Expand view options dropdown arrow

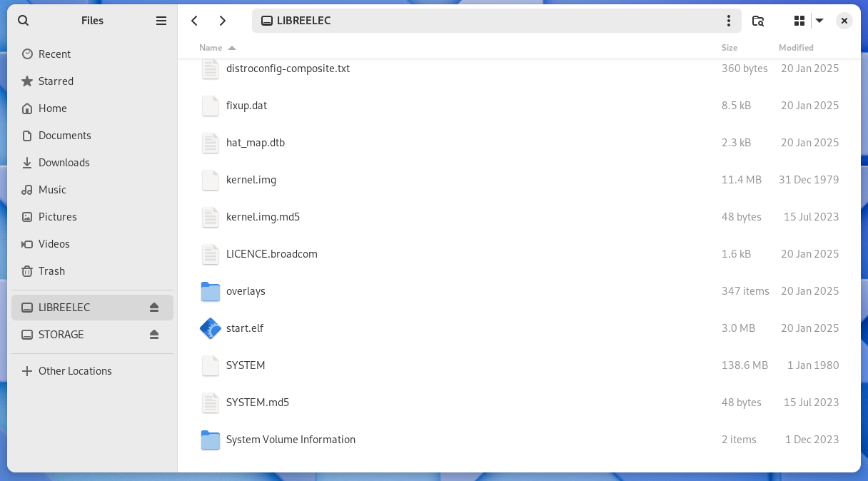pyautogui.click(x=819, y=21)
